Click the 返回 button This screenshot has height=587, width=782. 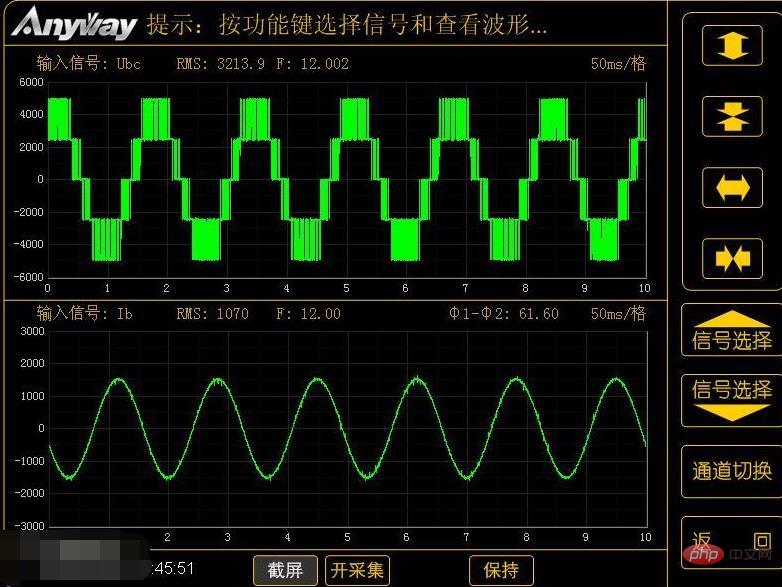pyautogui.click(x=732, y=543)
